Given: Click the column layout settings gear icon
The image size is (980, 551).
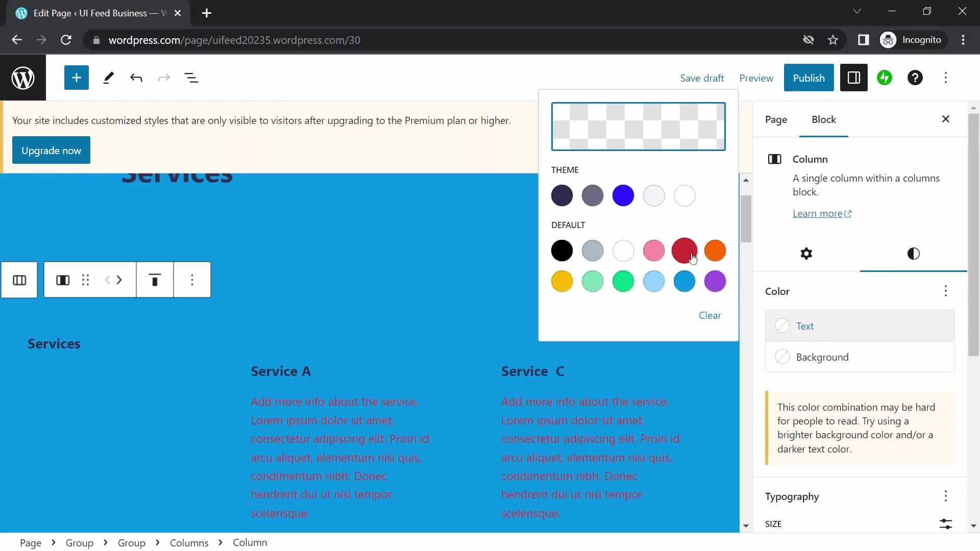Looking at the screenshot, I should click(807, 254).
